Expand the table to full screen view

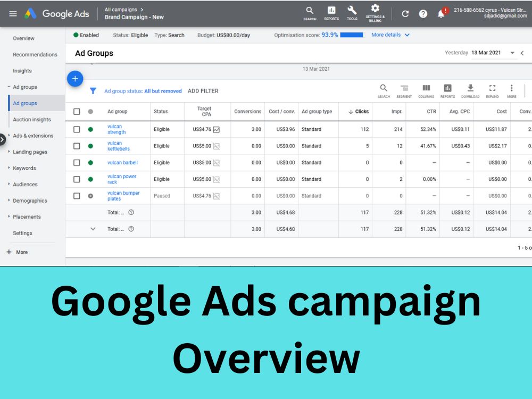492,90
